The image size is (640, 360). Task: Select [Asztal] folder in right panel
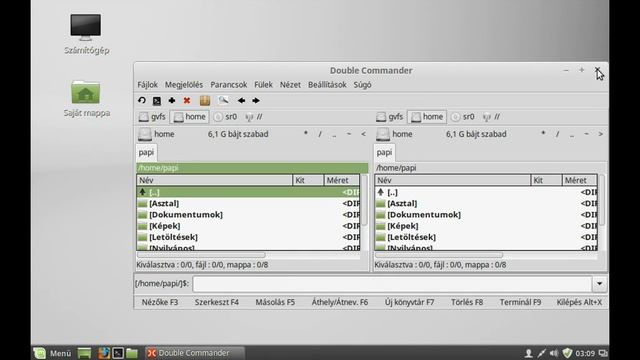(x=486, y=203)
